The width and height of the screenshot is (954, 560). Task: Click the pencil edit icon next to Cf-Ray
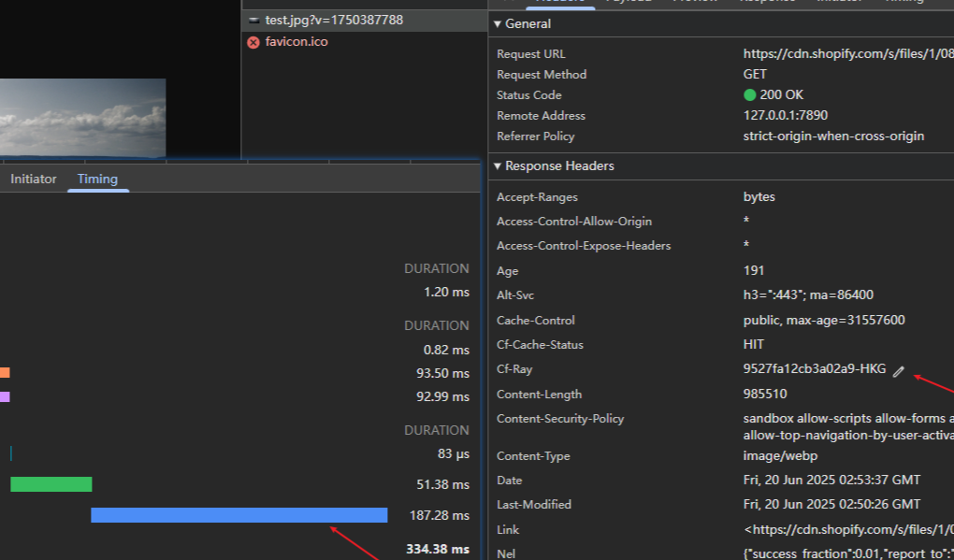[x=899, y=371]
